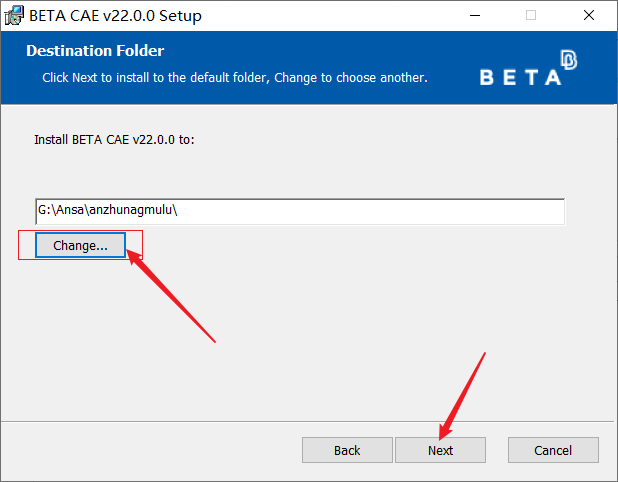Click the "Click Next to install" instruction text
This screenshot has height=482, width=618.
coord(235,77)
